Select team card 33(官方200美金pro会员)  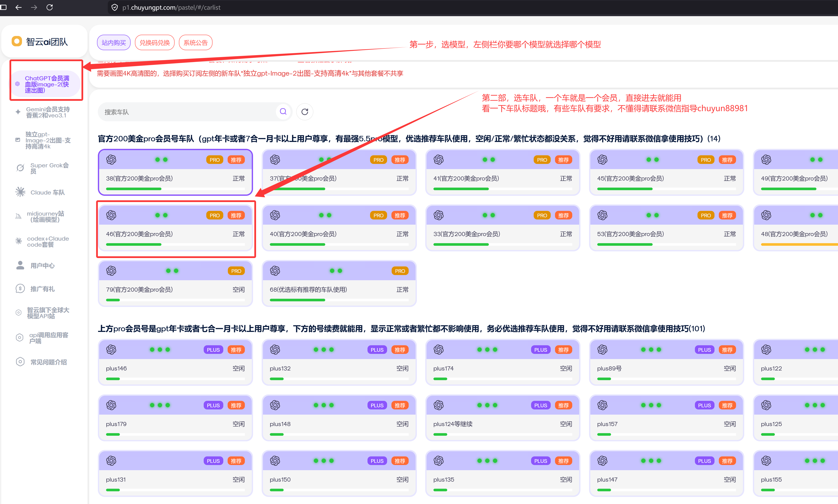503,228
